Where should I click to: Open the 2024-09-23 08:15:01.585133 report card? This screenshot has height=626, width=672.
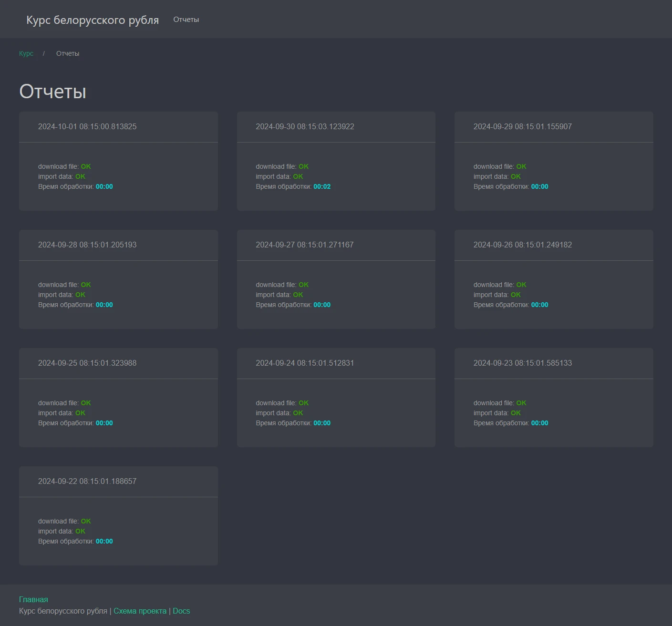click(x=522, y=363)
